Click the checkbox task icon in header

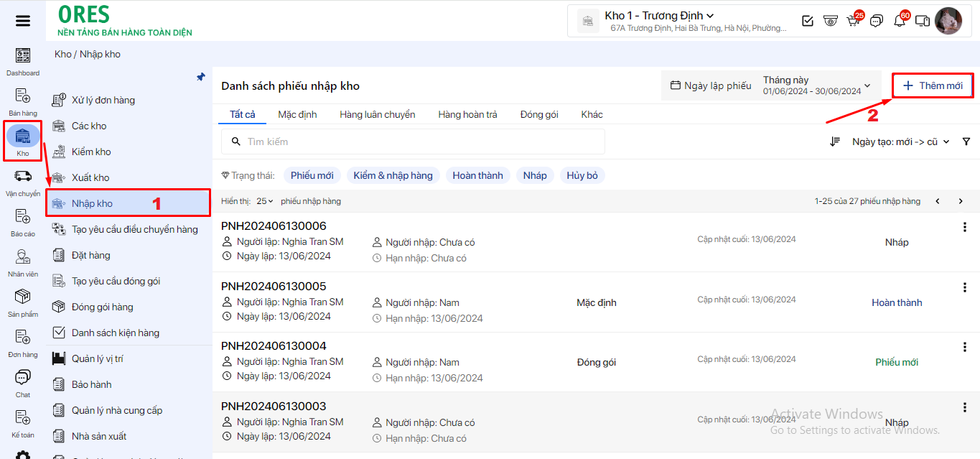(808, 21)
